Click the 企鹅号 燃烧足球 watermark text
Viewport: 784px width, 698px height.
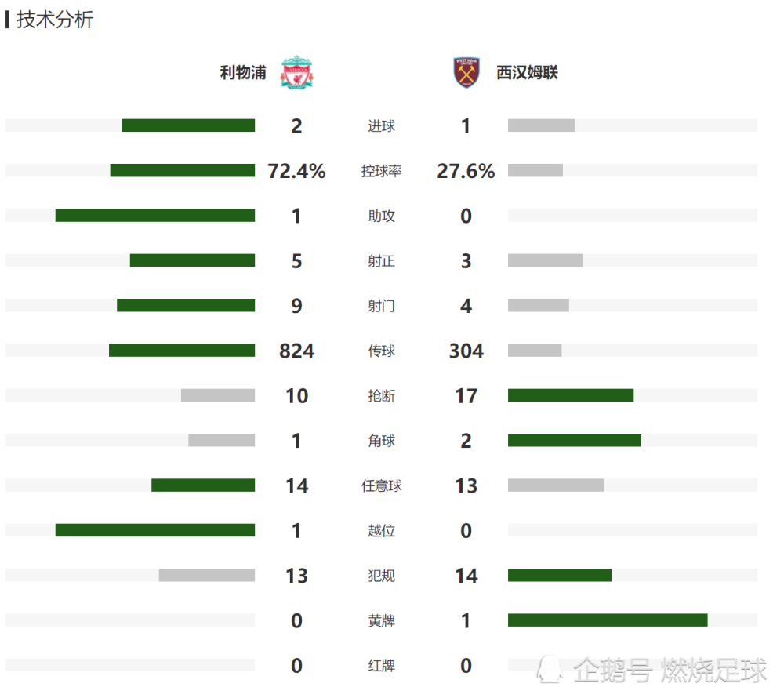[x=670, y=670]
